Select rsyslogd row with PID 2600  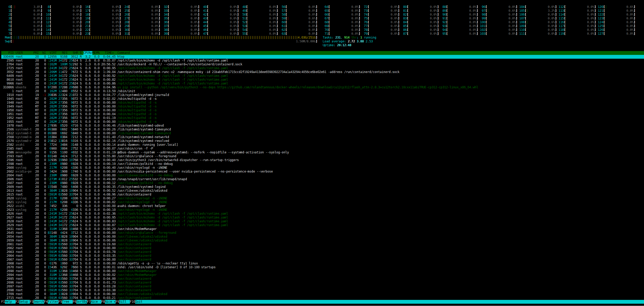[x=322, y=168]
